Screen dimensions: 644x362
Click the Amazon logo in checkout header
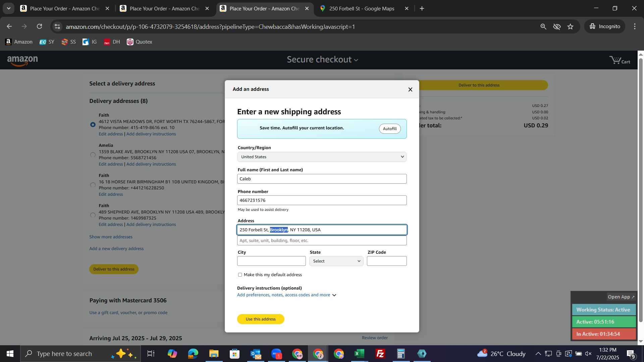point(22,61)
